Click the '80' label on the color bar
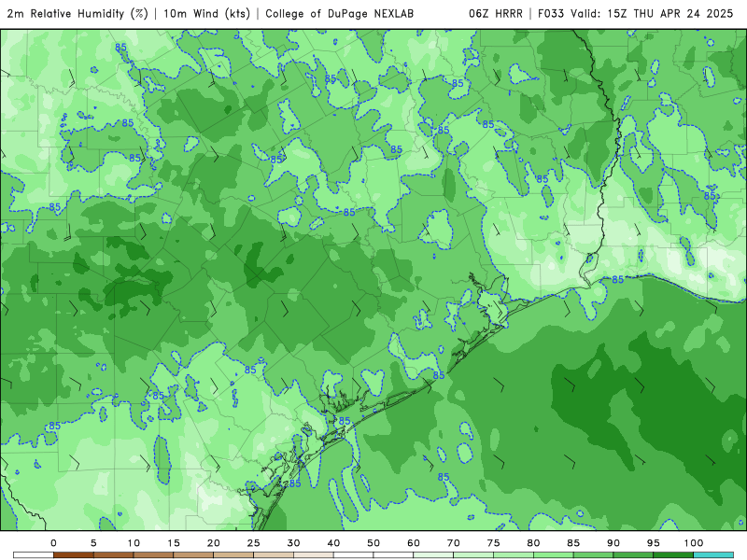Viewport: 747px width, 560px height. 533,543
